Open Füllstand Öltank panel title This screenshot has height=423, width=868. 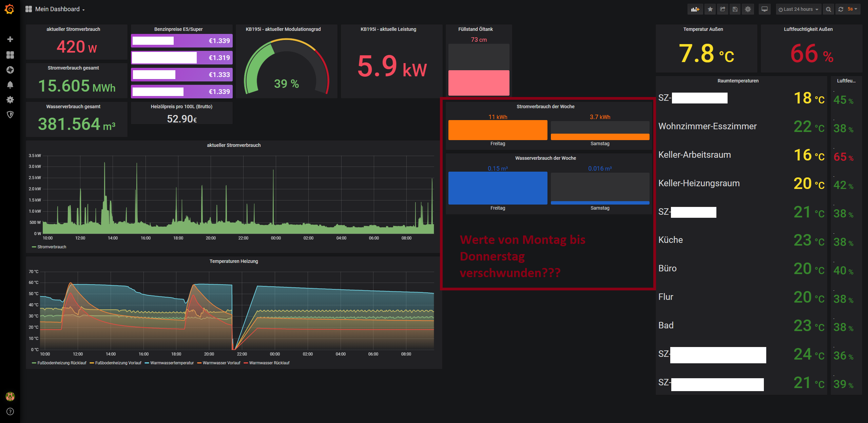(x=476, y=29)
